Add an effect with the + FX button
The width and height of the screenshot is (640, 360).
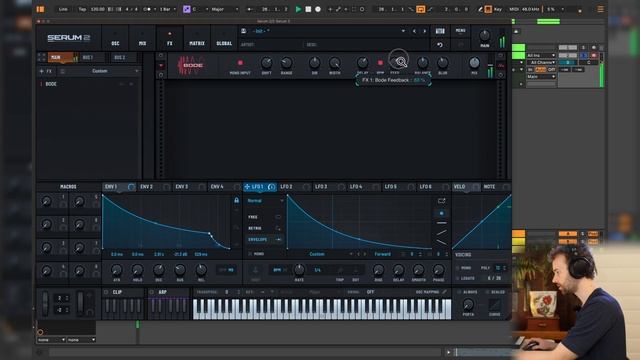coord(45,71)
